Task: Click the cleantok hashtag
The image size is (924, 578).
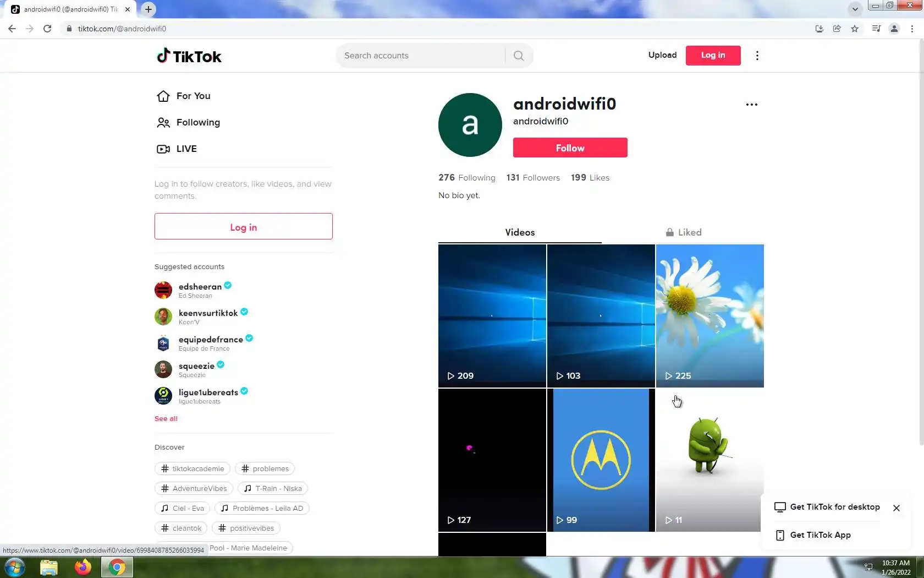Action: click(181, 528)
